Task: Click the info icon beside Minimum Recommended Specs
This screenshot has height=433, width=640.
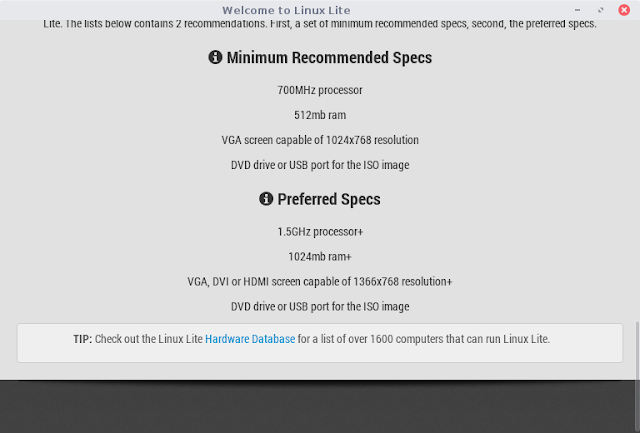Action: click(215, 57)
